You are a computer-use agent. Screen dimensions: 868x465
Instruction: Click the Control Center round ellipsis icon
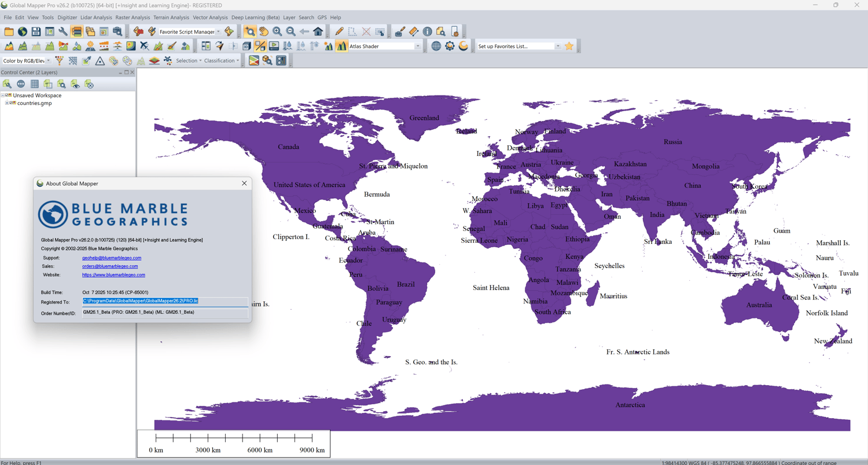point(21,85)
